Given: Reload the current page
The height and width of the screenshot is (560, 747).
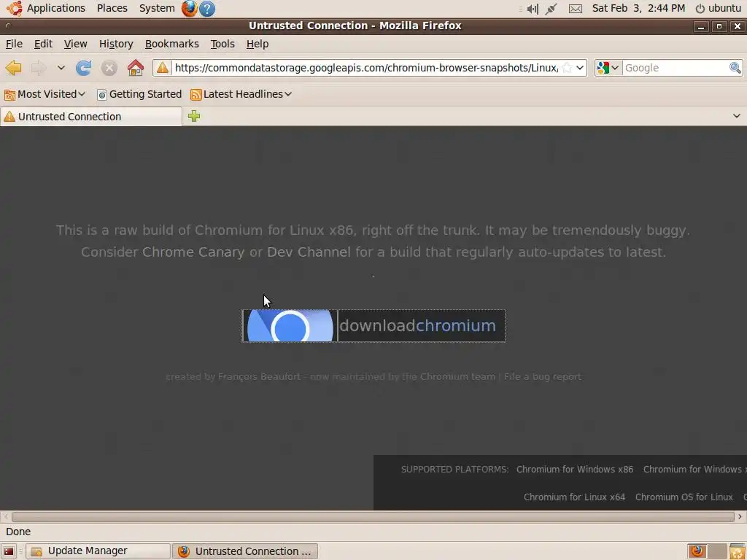Looking at the screenshot, I should (83, 68).
